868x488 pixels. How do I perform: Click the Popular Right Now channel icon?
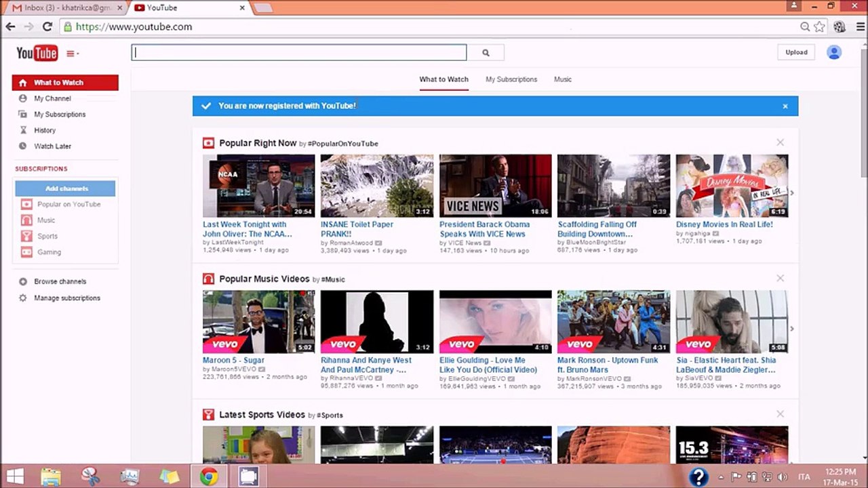pos(209,143)
